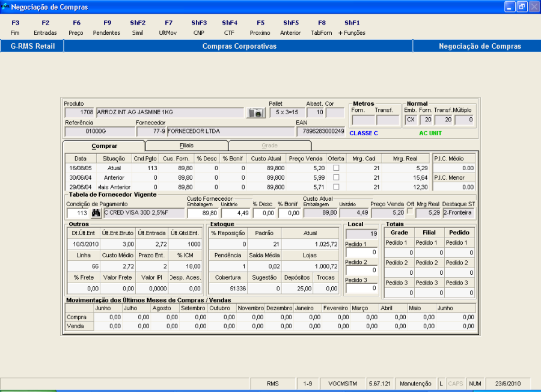Image resolution: width=541 pixels, height=392 pixels.
Task: Open Entradas with the F2 toolbar item
Action: tap(46, 28)
